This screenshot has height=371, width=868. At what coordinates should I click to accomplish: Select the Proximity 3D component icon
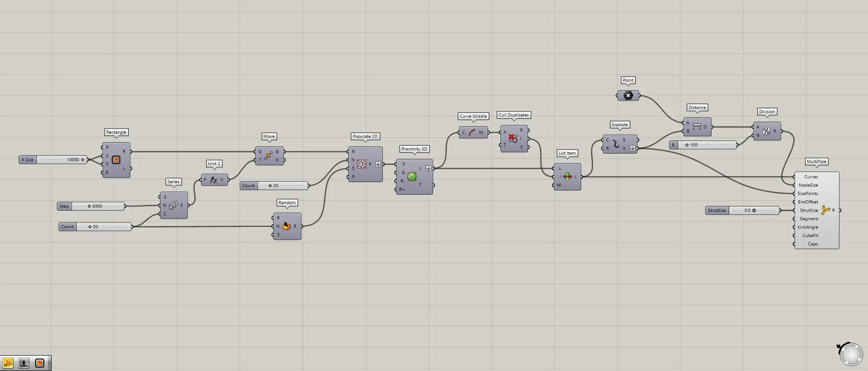[412, 177]
